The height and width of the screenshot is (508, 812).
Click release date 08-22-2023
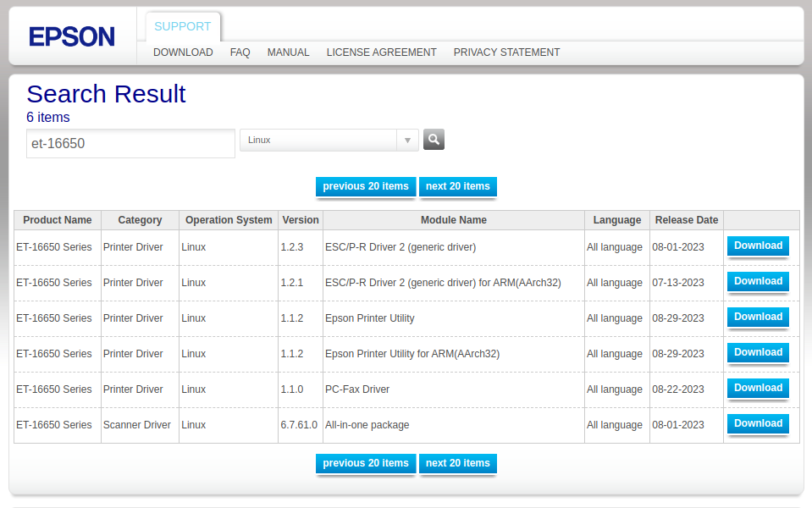pyautogui.click(x=678, y=389)
